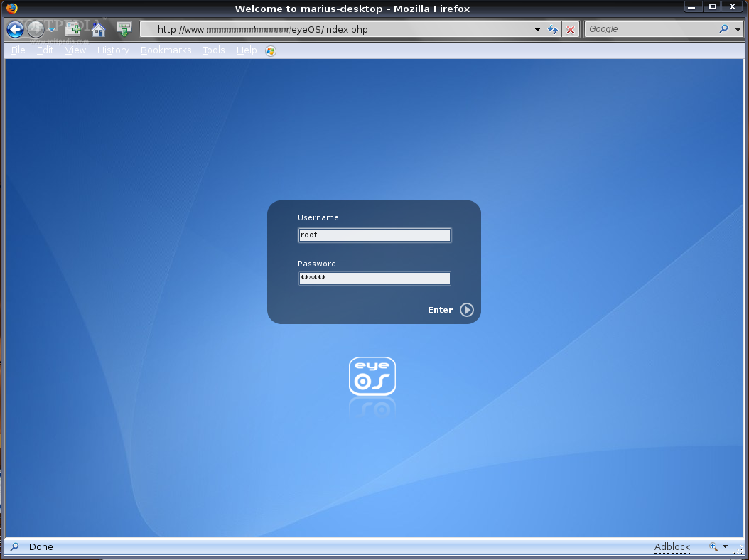Click the status bar zoom magnifier icon

(x=713, y=546)
